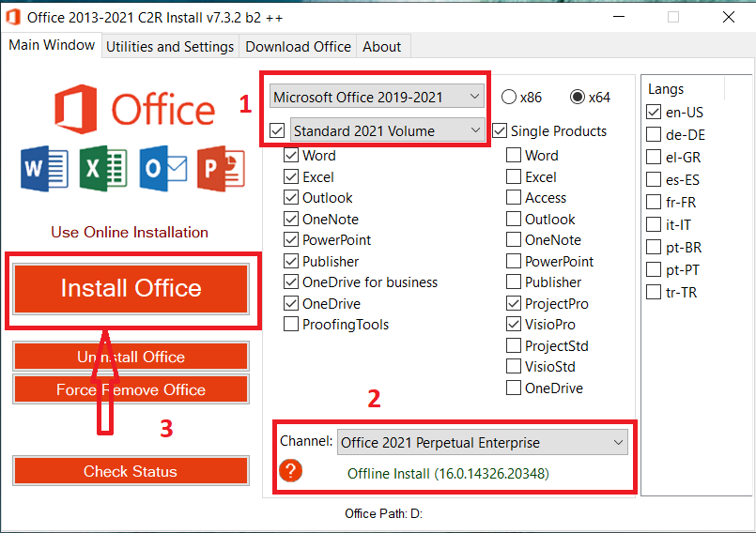Enable the it-IT language checkbox
This screenshot has height=533, width=756.
[654, 224]
